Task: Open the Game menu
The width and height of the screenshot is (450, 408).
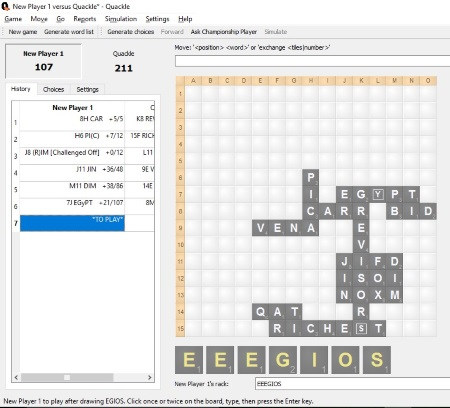Action: pos(13,19)
